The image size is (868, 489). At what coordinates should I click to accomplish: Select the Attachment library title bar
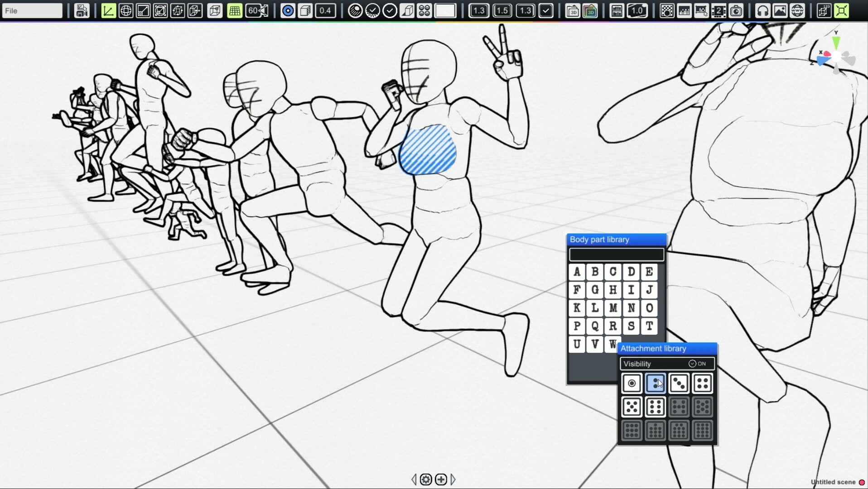667,349
